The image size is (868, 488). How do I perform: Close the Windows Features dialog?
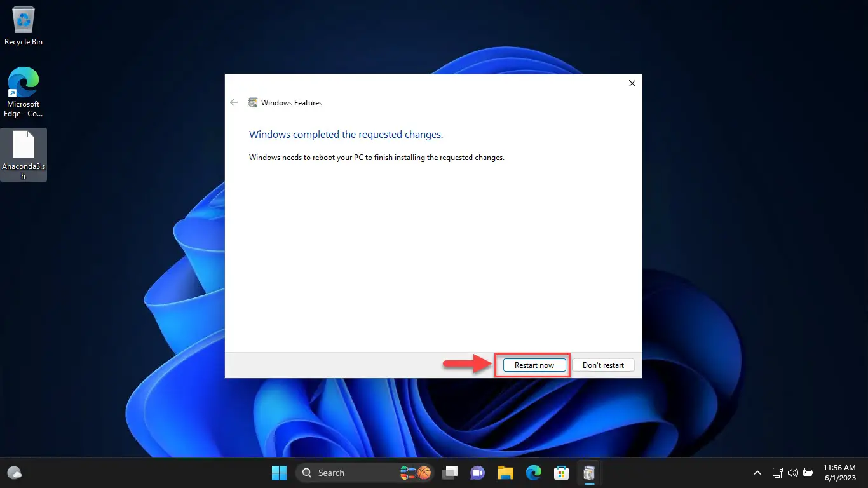(632, 83)
